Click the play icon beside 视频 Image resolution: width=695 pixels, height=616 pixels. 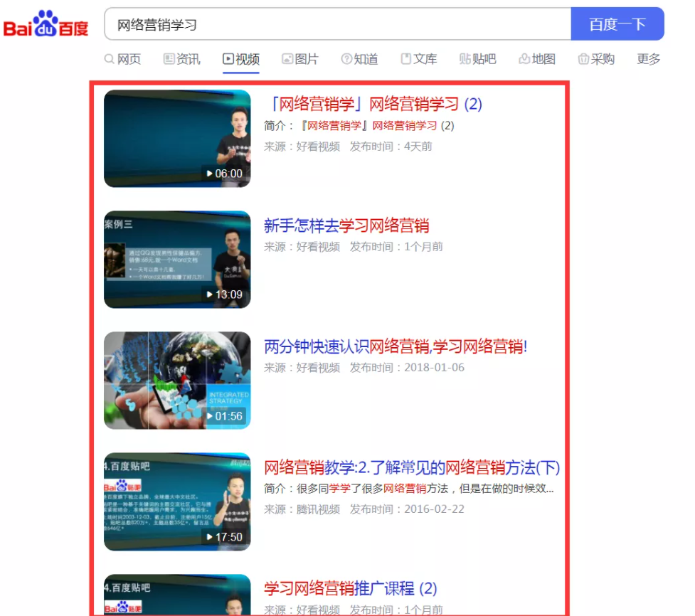[228, 59]
